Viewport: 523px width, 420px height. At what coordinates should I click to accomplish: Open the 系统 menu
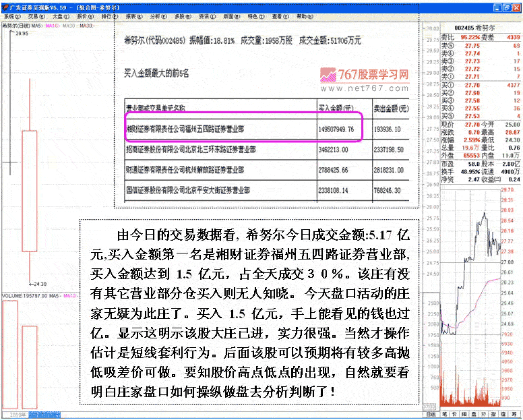pyautogui.click(x=12, y=16)
